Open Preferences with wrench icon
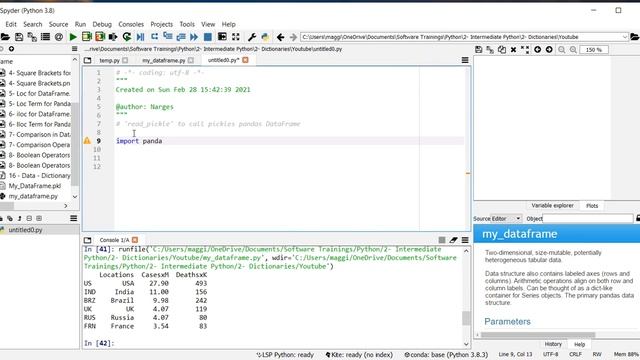 click(252, 37)
